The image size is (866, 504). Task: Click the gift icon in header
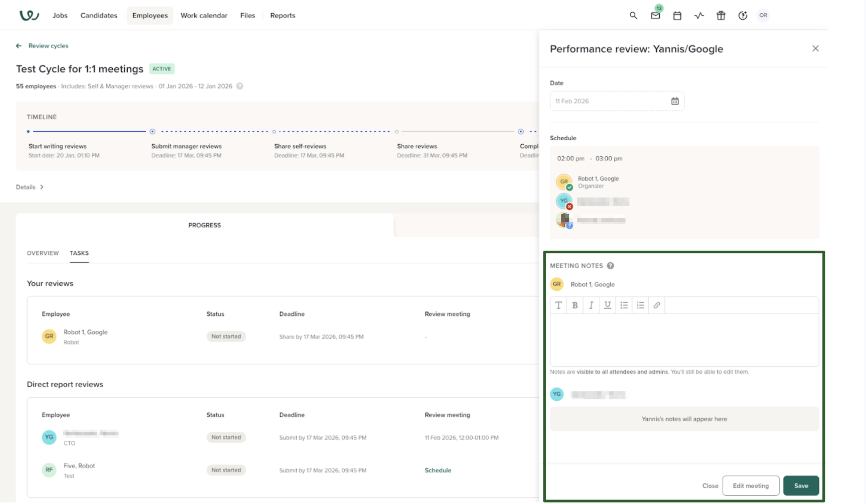pyautogui.click(x=720, y=16)
